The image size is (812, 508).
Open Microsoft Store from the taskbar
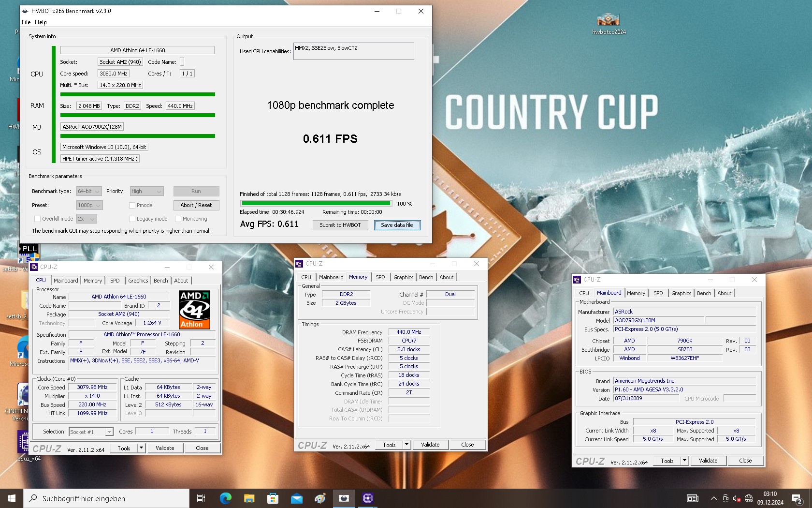tap(273, 498)
